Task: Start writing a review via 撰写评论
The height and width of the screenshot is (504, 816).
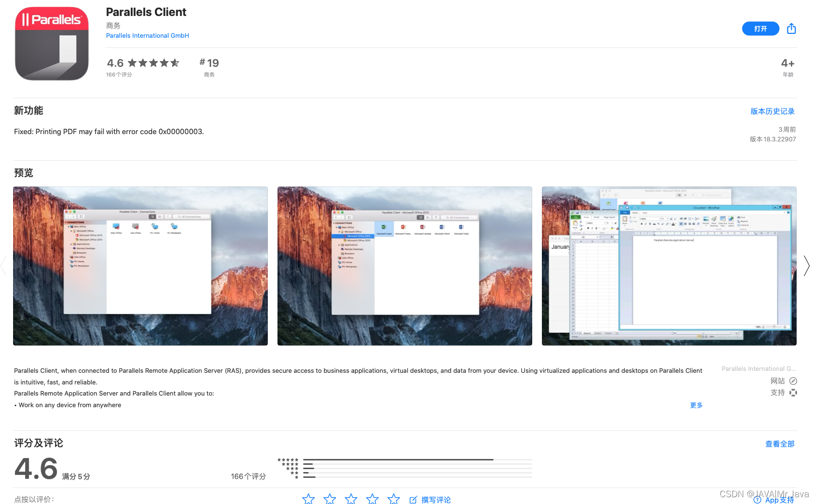Action: (436, 499)
